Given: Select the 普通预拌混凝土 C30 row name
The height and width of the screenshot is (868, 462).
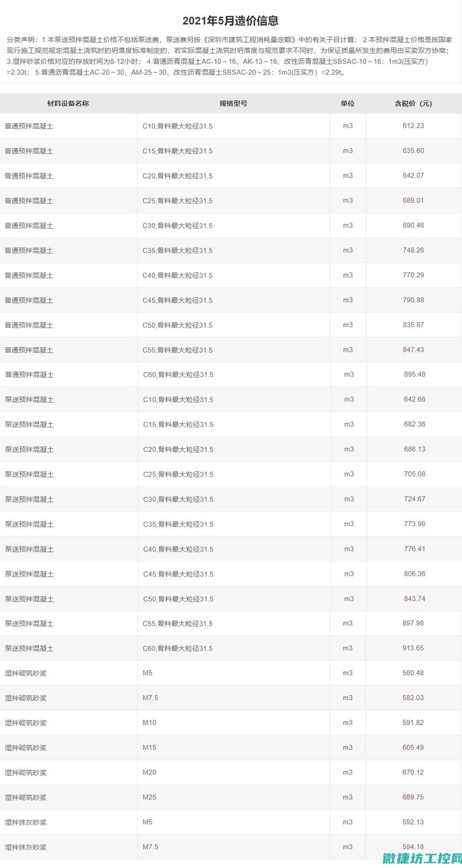Looking at the screenshot, I should point(29,226).
